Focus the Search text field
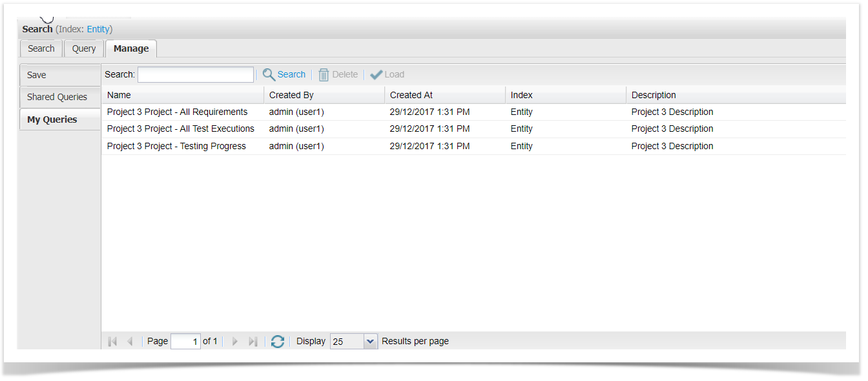Screen dimensions: 868x381 [196, 75]
